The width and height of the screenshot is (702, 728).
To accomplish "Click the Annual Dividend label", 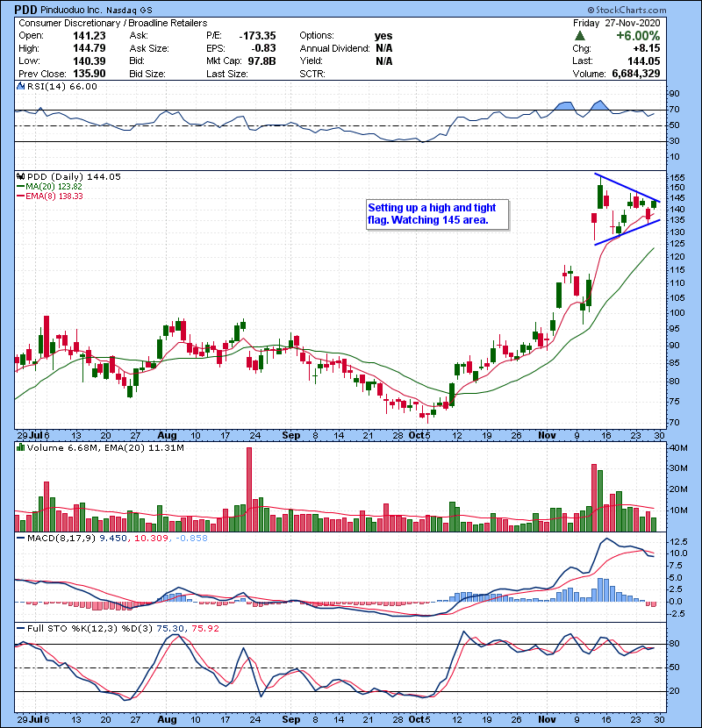I will 335,48.
